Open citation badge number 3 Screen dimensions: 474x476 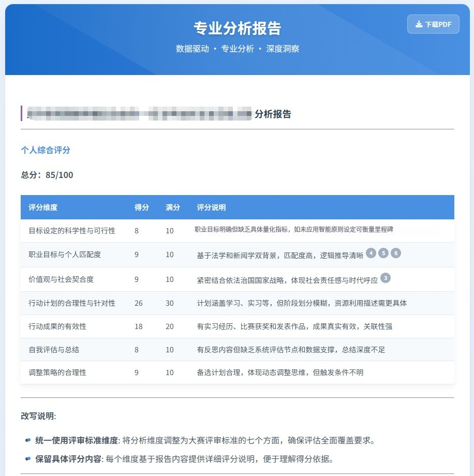386,278
